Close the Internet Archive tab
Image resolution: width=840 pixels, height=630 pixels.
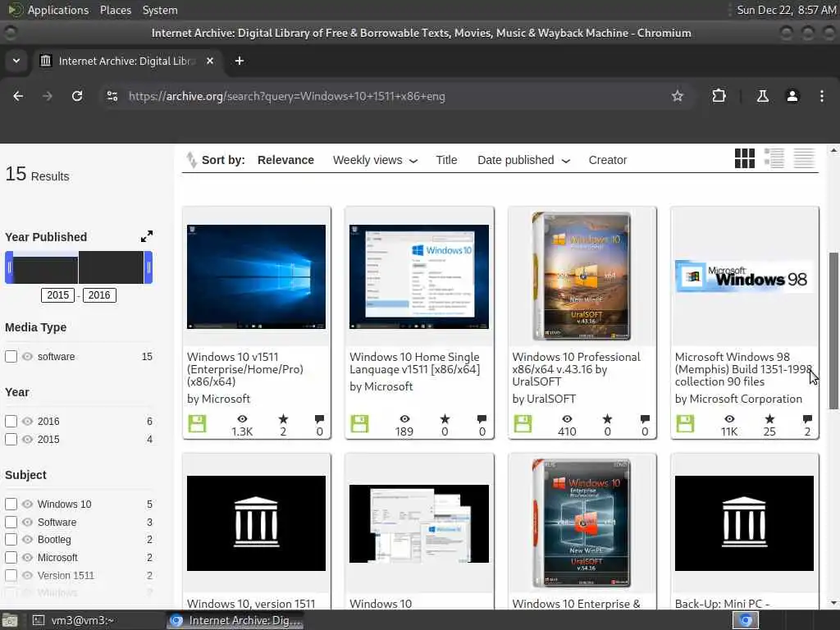click(210, 61)
